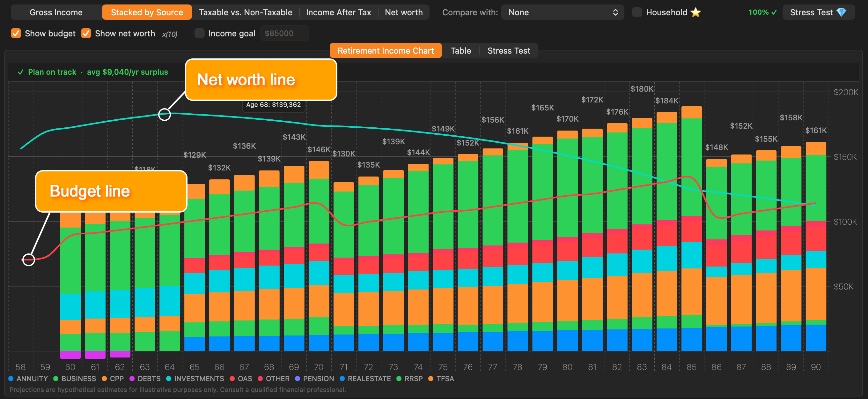Click age 75 on the x-axis
The image size is (868, 399).
coord(443,367)
